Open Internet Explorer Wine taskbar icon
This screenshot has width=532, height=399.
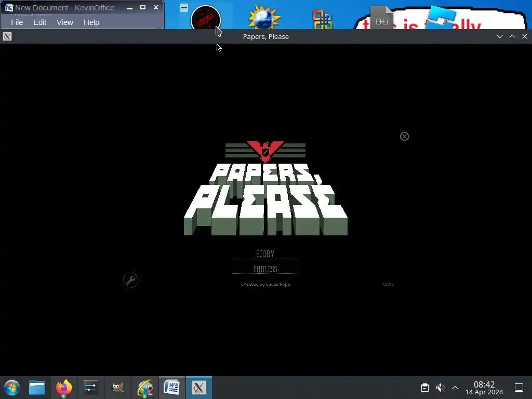(145, 388)
